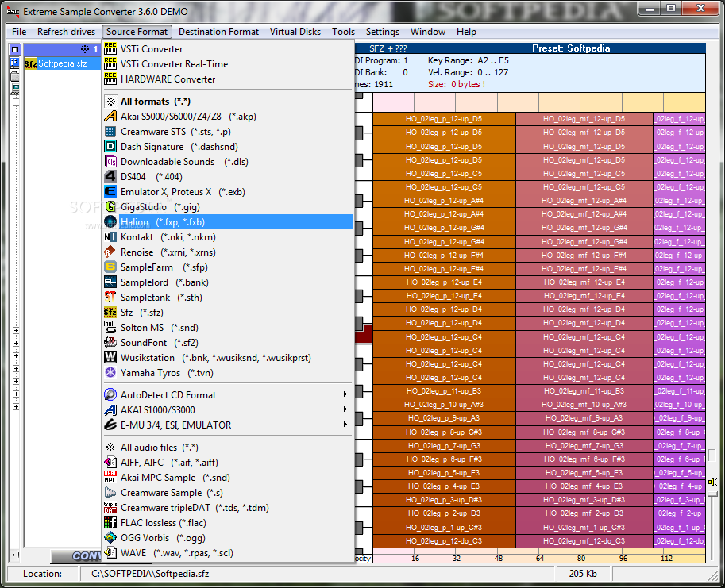Choose All audio files (*.*) entry

tap(229, 447)
